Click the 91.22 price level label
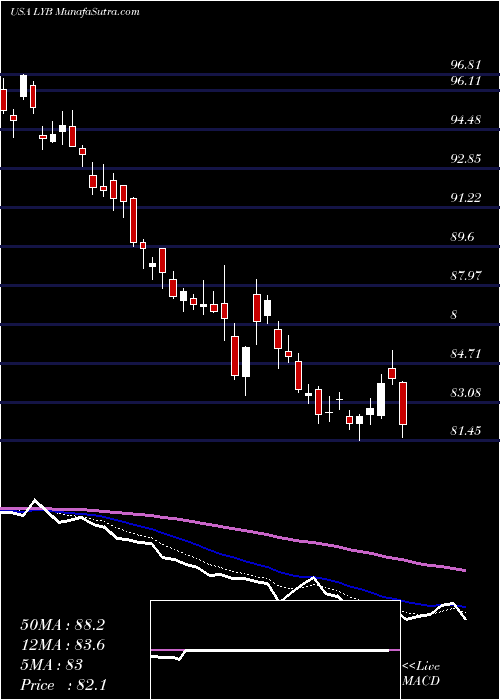This screenshot has height=700, width=500. pyautogui.click(x=466, y=198)
